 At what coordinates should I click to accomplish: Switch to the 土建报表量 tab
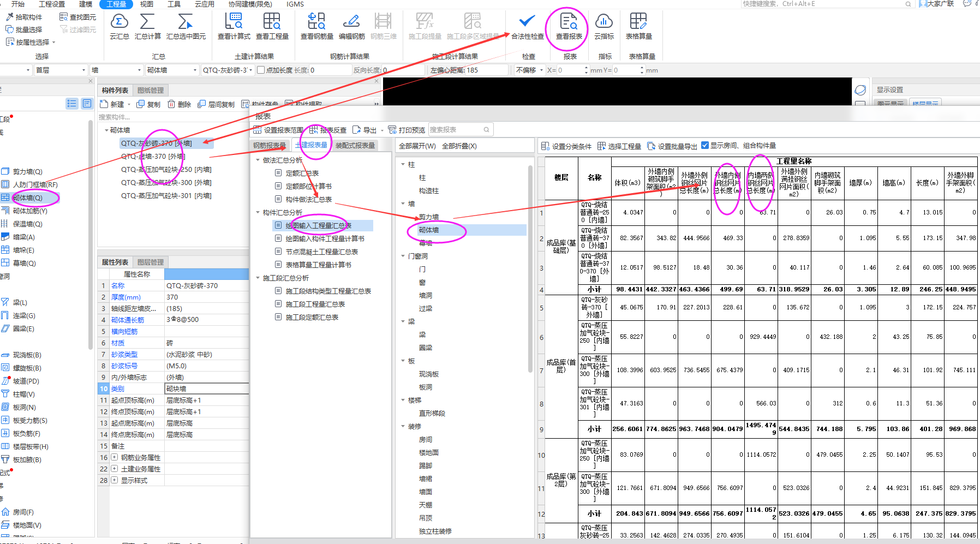tap(311, 145)
